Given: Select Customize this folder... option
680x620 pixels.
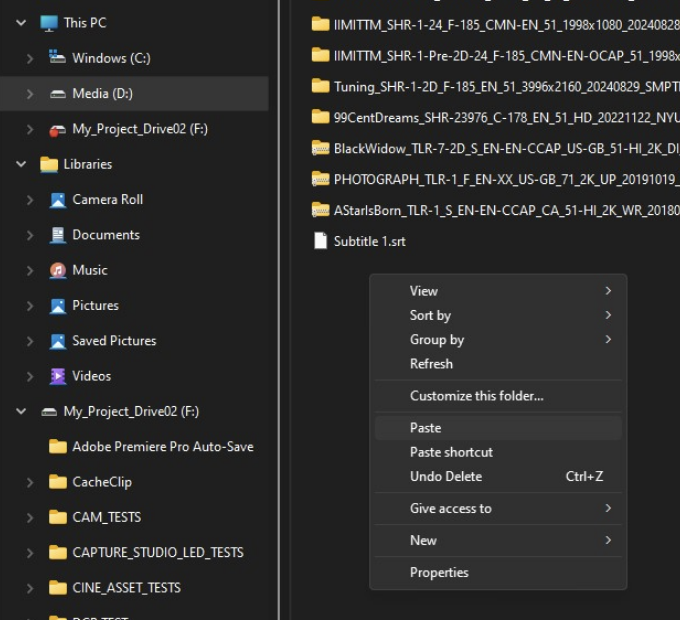Looking at the screenshot, I should (x=498, y=396).
